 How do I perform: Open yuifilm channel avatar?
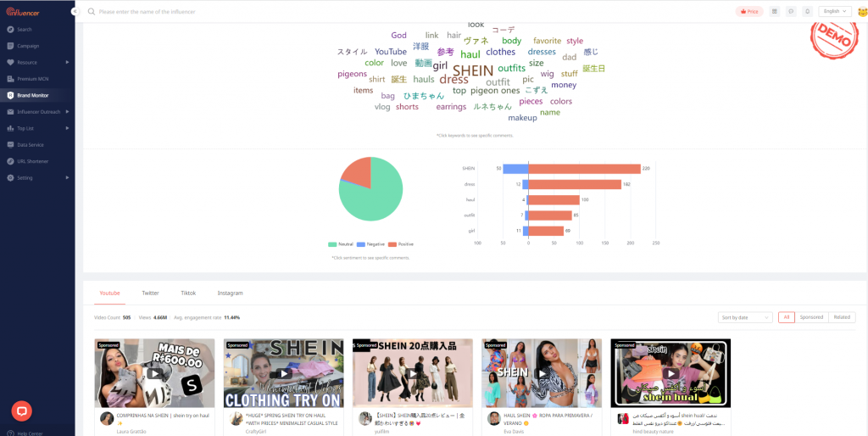pos(365,418)
